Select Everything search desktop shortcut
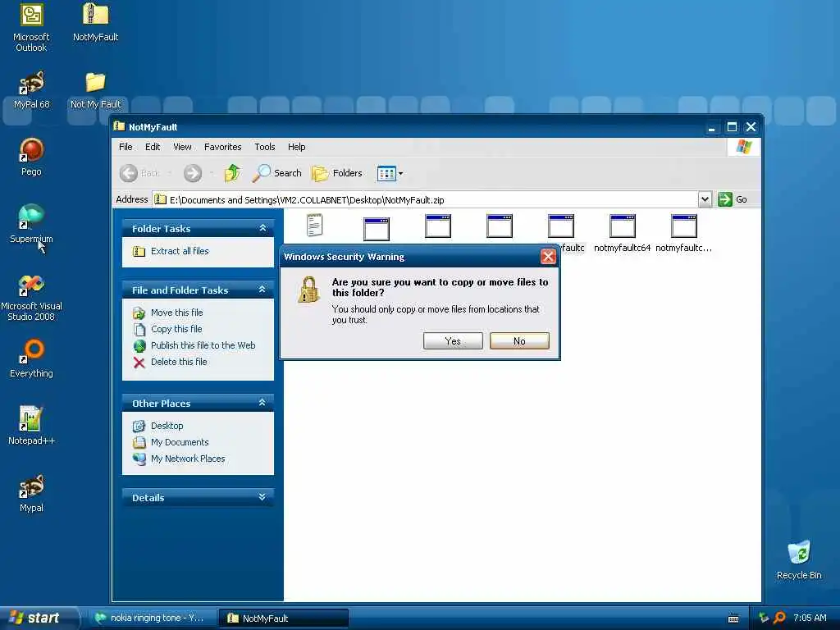 tap(31, 358)
